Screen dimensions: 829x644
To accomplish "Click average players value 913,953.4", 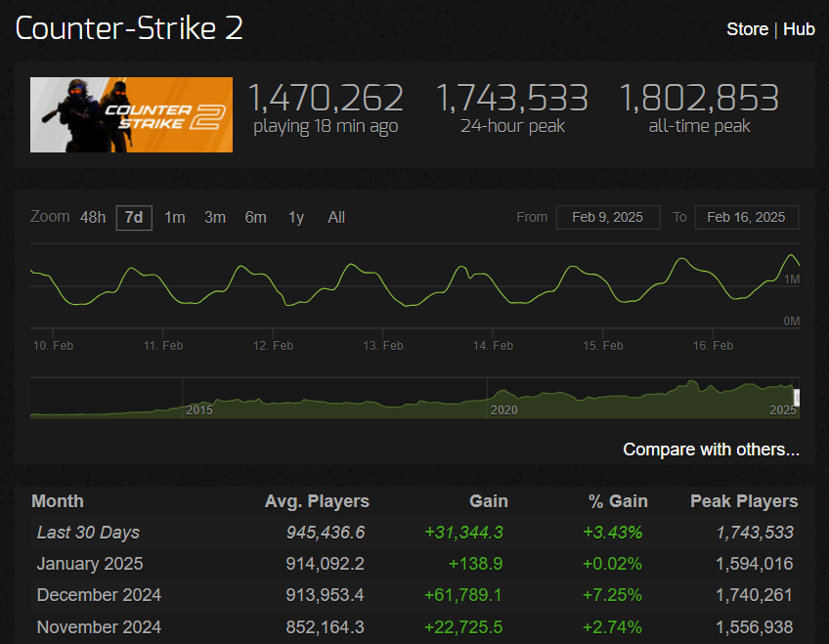I will point(325,595).
